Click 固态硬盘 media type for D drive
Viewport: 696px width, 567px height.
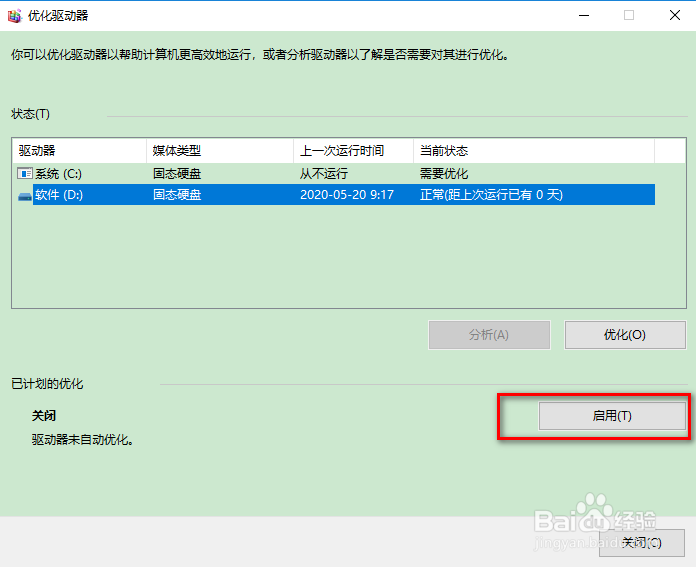click(x=177, y=195)
